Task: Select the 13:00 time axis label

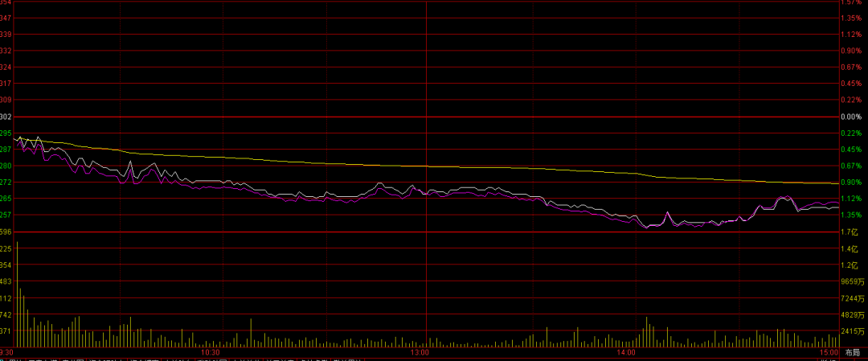Action: point(419,352)
